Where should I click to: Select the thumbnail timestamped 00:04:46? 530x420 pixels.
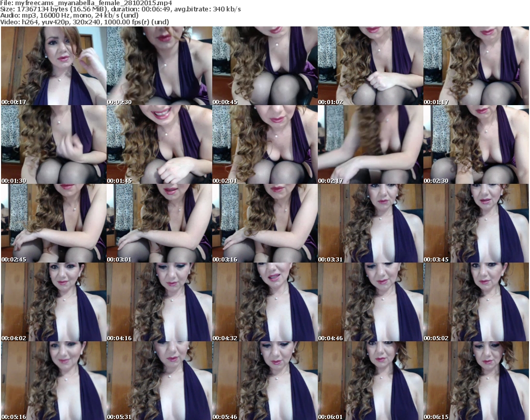pyautogui.click(x=371, y=302)
